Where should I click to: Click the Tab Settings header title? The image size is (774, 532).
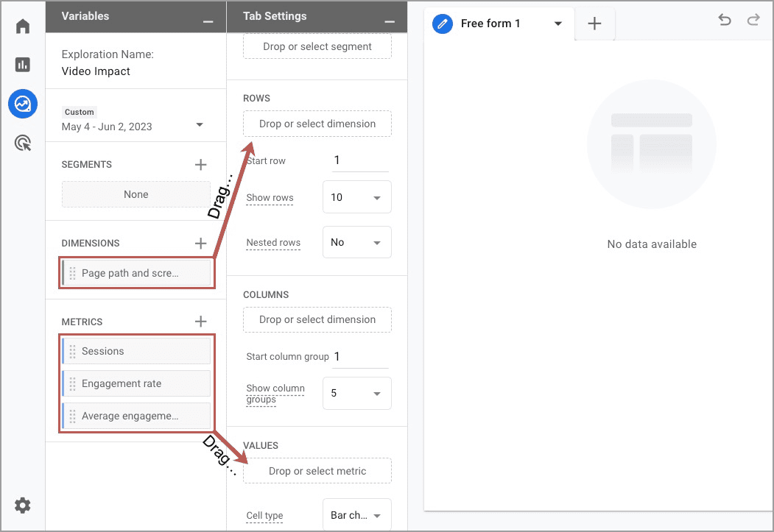[x=275, y=16]
